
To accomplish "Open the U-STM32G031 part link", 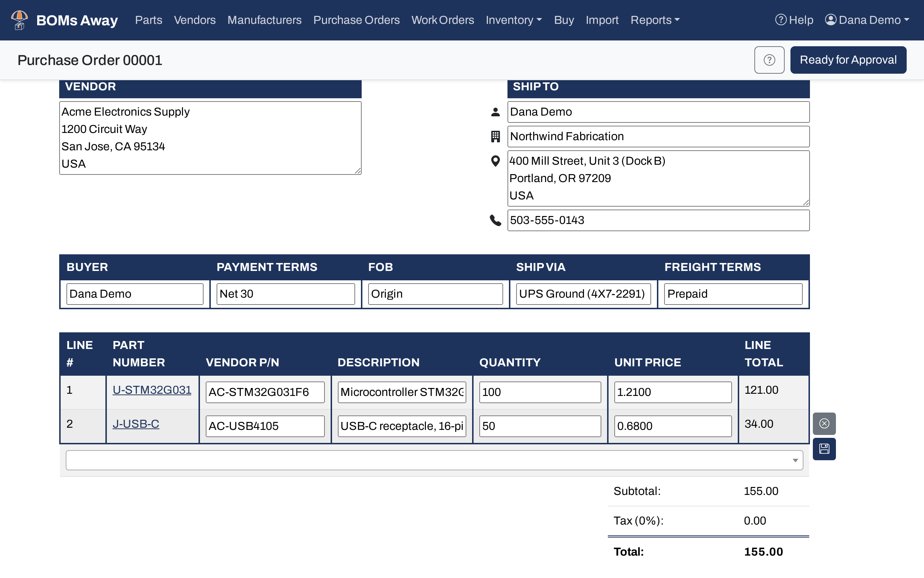I will point(152,390).
